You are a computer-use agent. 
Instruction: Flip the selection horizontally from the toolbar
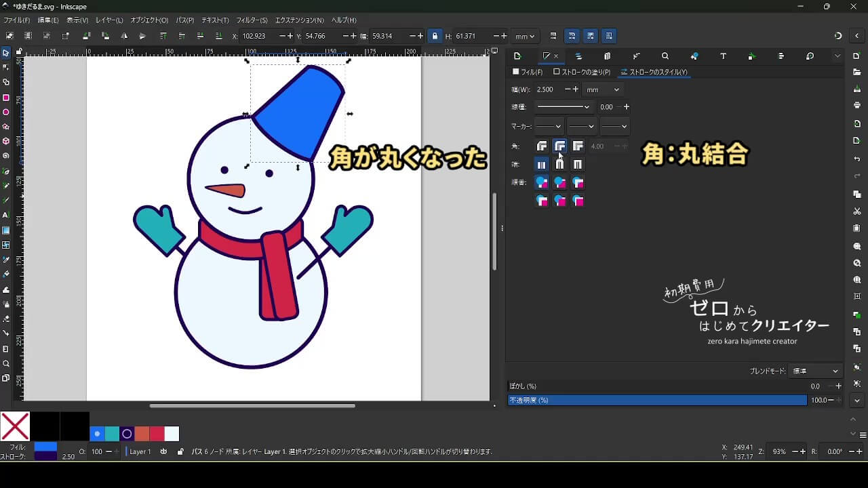tap(124, 36)
